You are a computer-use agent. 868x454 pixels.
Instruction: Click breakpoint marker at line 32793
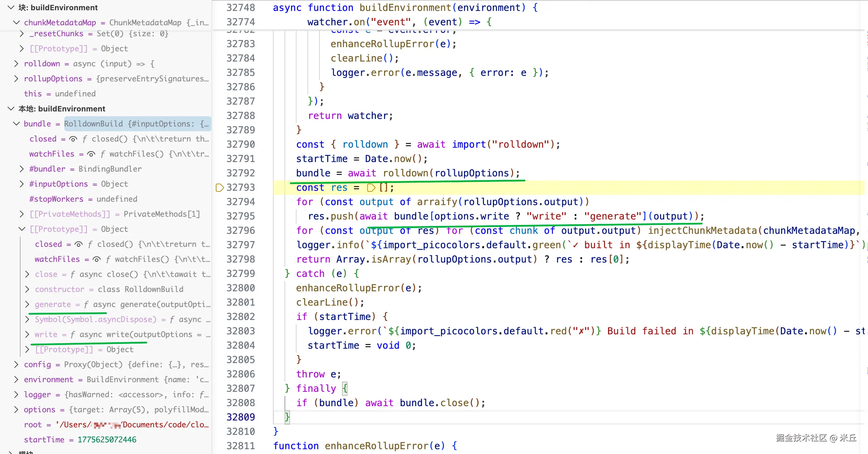[220, 188]
